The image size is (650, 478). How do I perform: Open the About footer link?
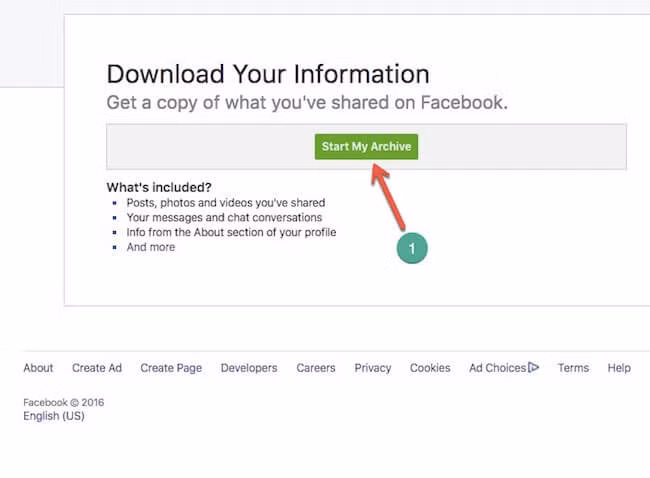(x=38, y=368)
